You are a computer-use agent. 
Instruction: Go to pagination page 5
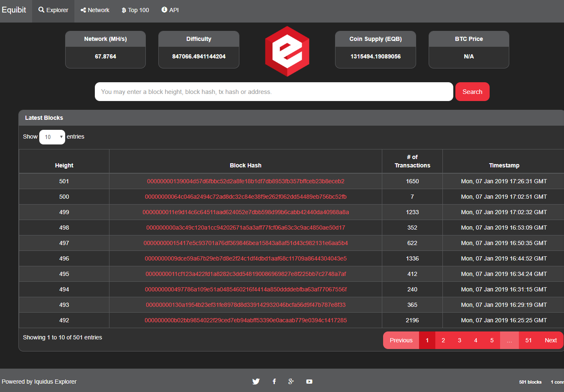click(492, 340)
